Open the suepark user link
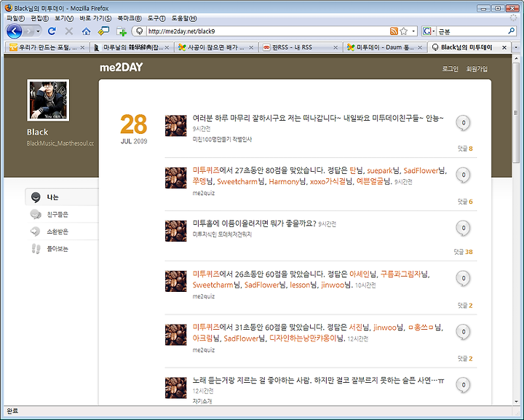The height and width of the screenshot is (420, 524). [380, 171]
